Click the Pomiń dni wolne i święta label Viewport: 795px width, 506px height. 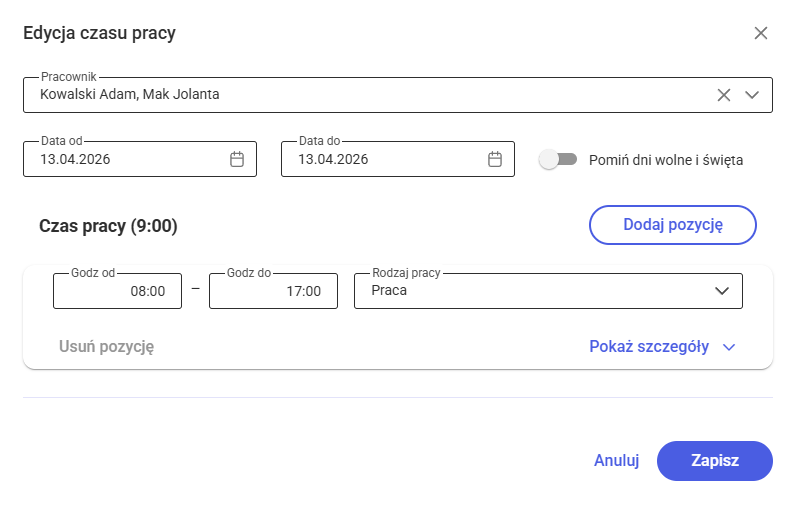[666, 160]
